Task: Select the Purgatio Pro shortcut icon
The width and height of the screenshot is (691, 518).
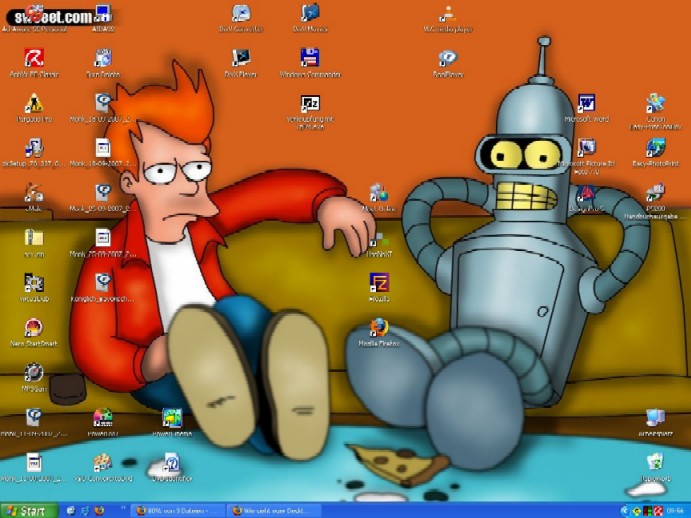Action: 34,108
